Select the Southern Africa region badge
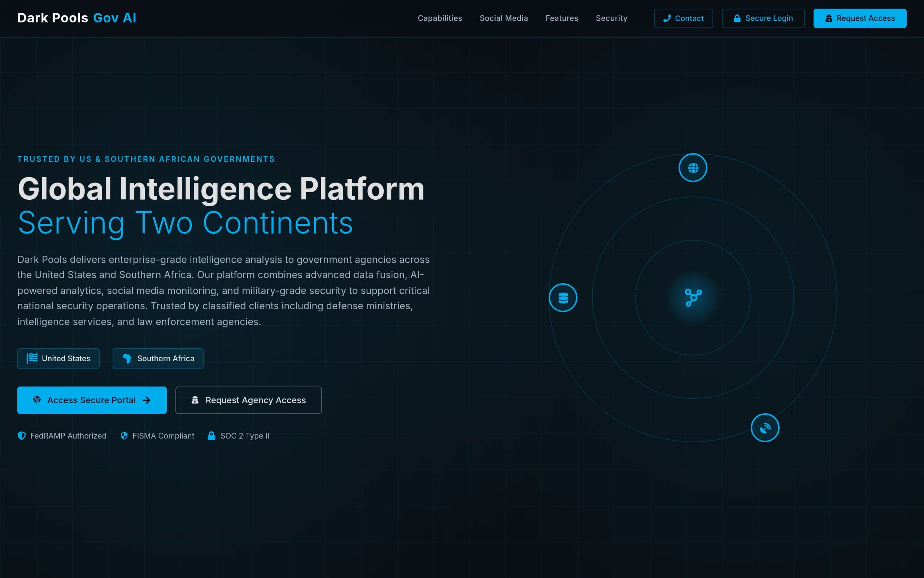Viewport: 924px width, 578px height. click(158, 359)
